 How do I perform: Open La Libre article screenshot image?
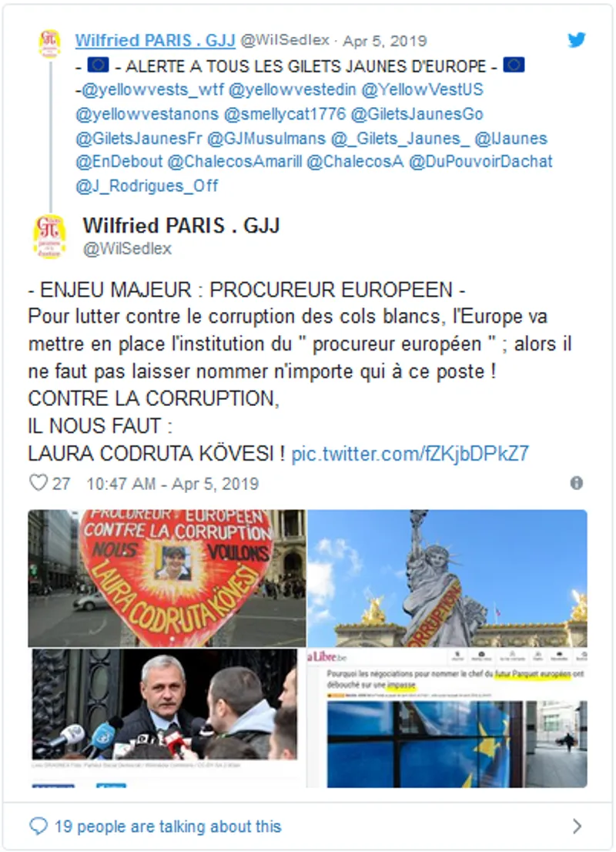pyautogui.click(x=447, y=717)
